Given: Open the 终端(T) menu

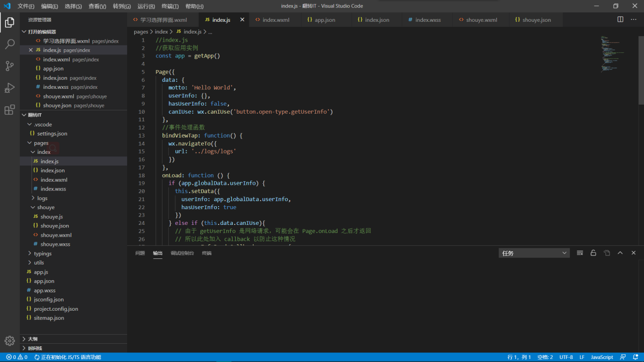Looking at the screenshot, I should coord(170,6).
